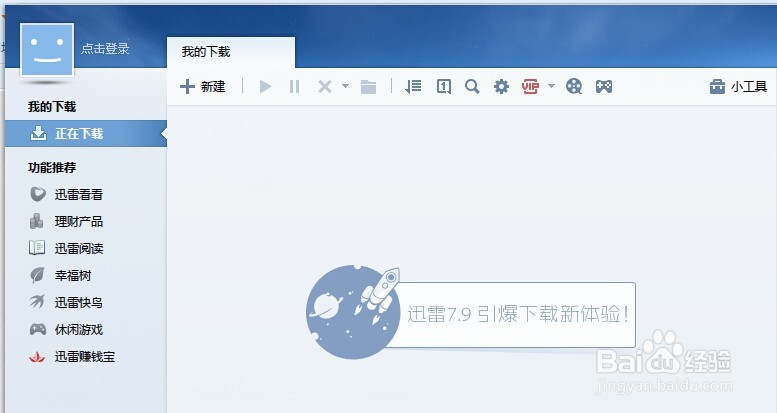Delete the task with the X icon
This screenshot has height=413, width=777.
325,87
